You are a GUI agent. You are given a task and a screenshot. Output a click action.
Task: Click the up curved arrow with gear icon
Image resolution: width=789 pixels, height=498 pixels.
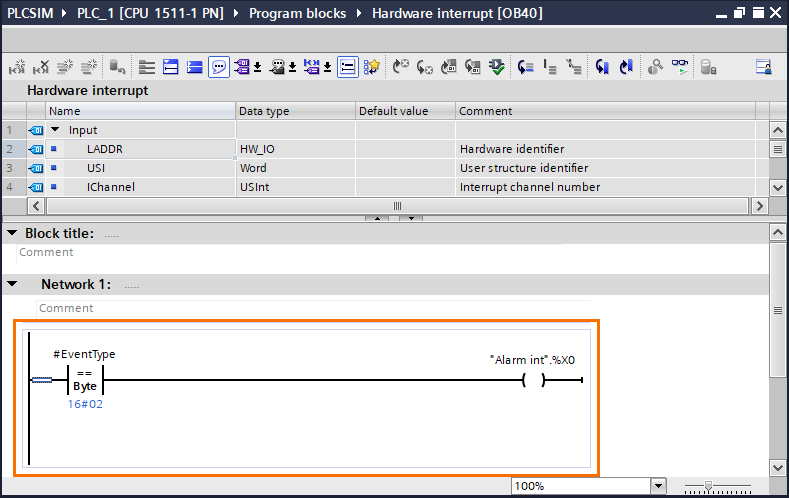tap(401, 67)
